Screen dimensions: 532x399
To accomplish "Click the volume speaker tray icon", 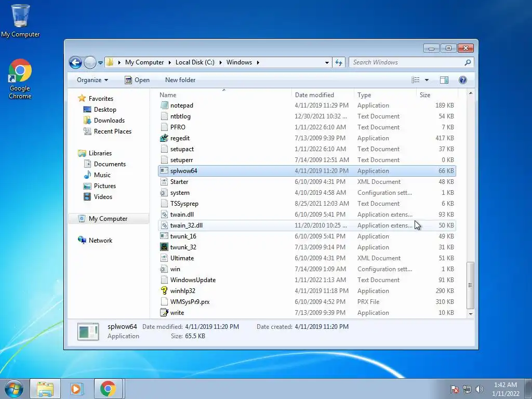I will [480, 389].
